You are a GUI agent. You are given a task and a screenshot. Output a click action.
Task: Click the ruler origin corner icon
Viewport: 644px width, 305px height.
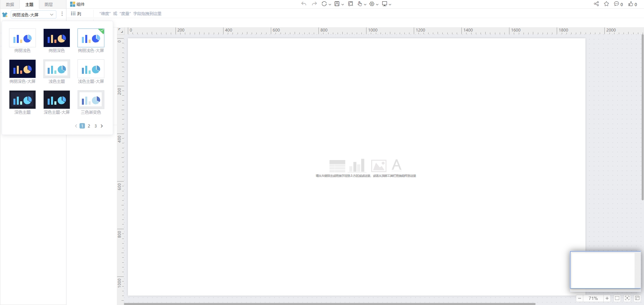point(121,31)
